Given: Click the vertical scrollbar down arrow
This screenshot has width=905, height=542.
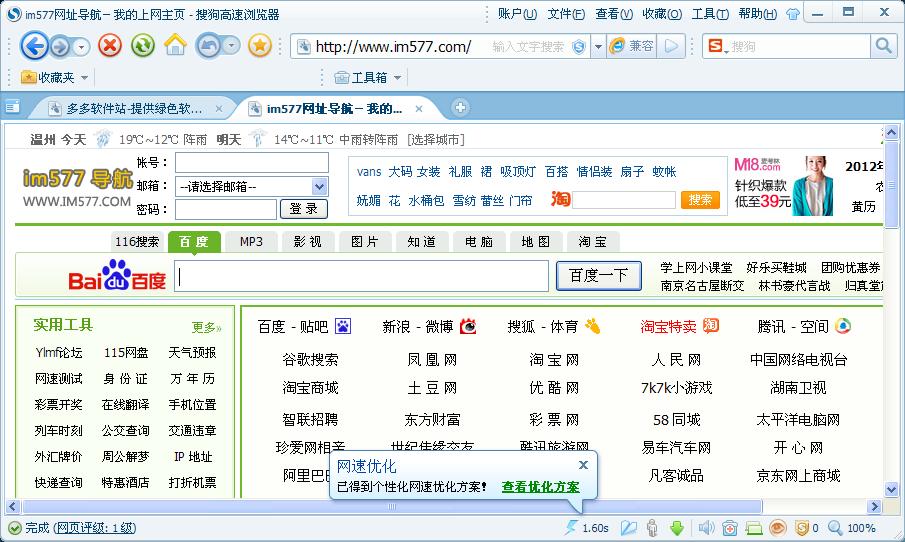Looking at the screenshot, I should (x=891, y=489).
